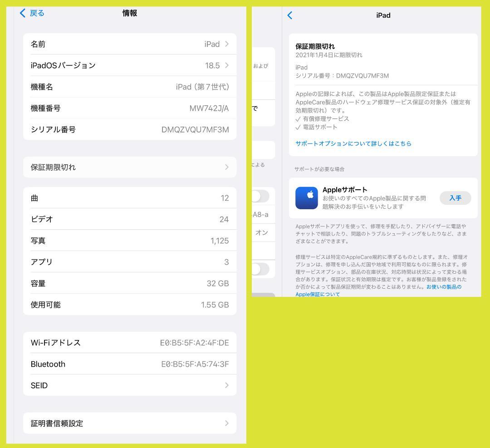Select the 機種番号 MW742J/A row

click(x=129, y=108)
